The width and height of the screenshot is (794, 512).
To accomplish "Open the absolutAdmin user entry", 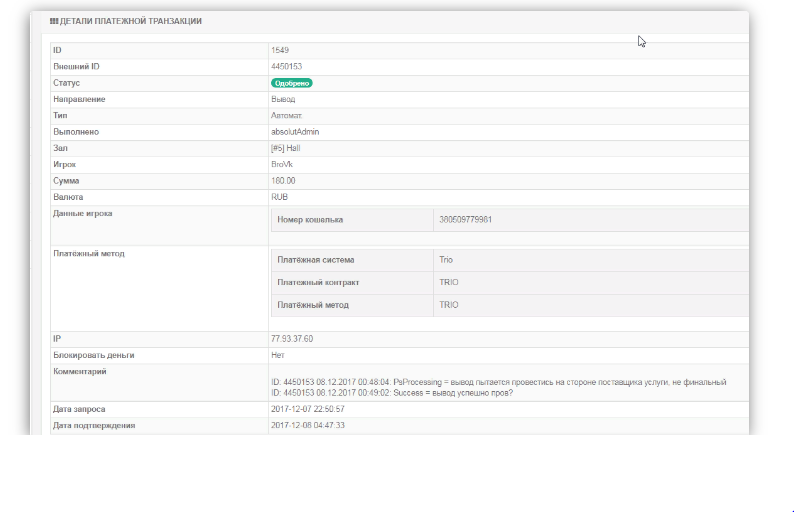I will pos(295,131).
